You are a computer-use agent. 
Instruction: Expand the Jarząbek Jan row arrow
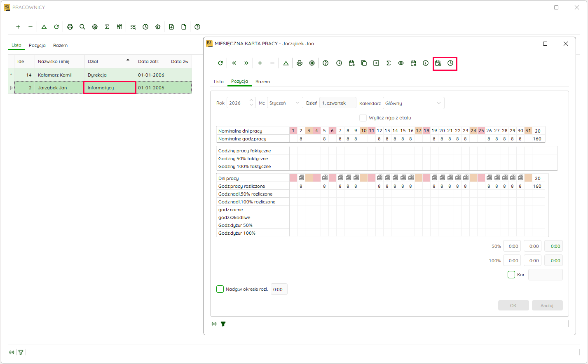11,88
